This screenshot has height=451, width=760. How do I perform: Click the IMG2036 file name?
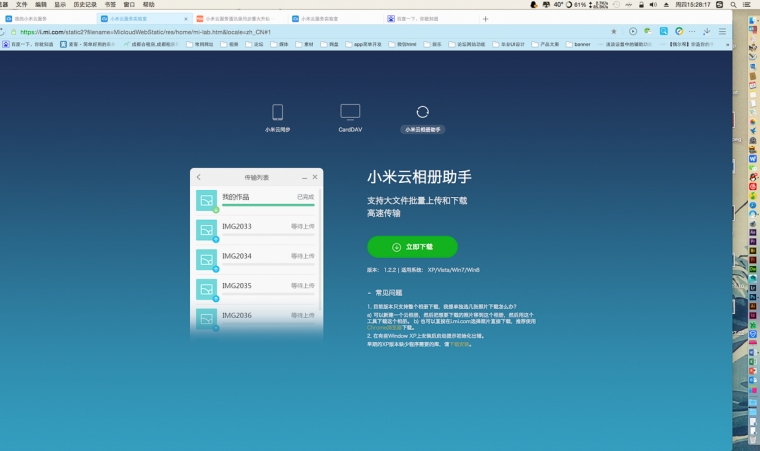coord(237,315)
